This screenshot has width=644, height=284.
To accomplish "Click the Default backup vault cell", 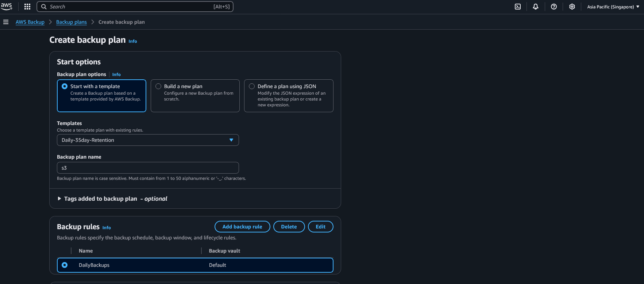I will 217,265.
